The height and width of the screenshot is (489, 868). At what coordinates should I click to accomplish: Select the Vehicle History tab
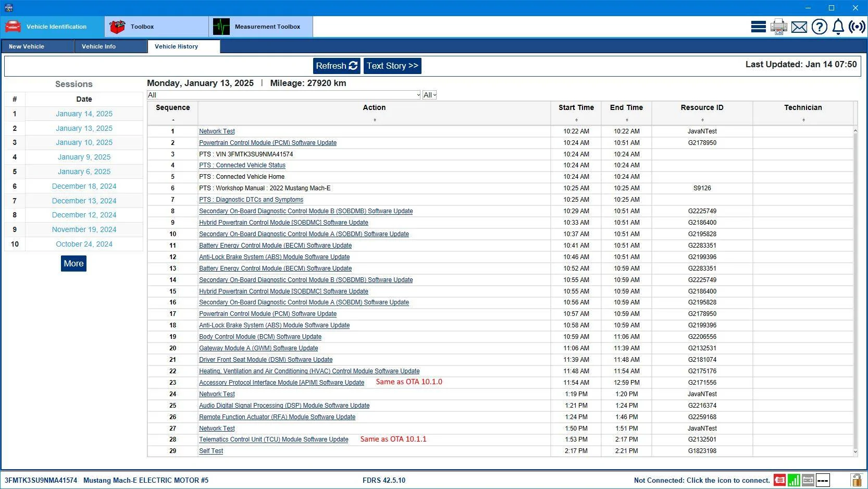184,46
